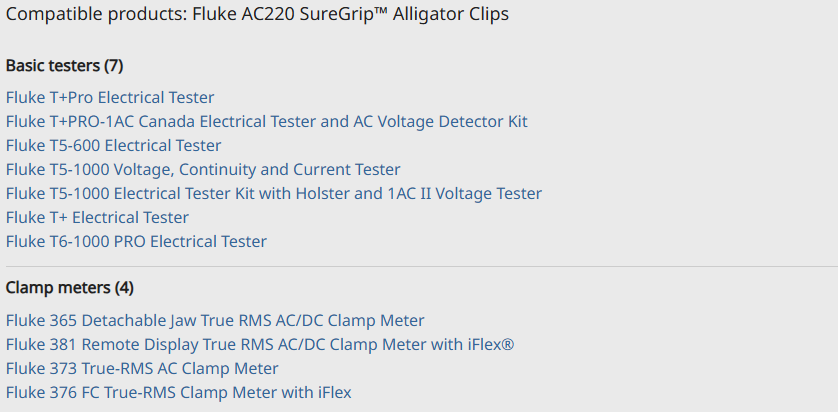
Task: Open the T+PRO-1AC Canada tester kit link
Action: 266,122
